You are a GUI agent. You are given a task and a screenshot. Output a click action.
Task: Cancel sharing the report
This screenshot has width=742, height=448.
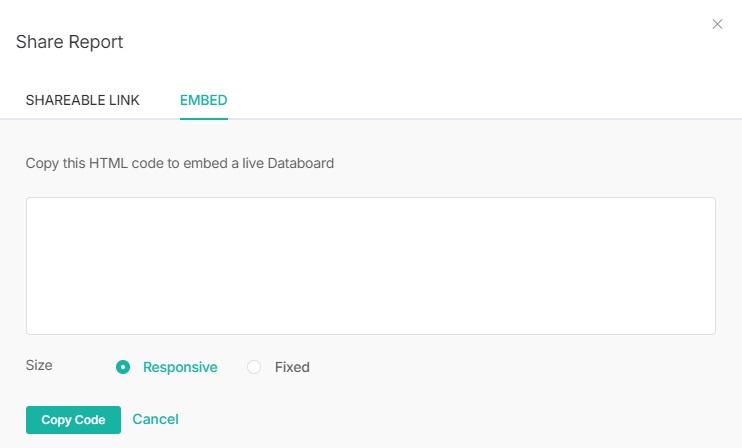pyautogui.click(x=155, y=419)
